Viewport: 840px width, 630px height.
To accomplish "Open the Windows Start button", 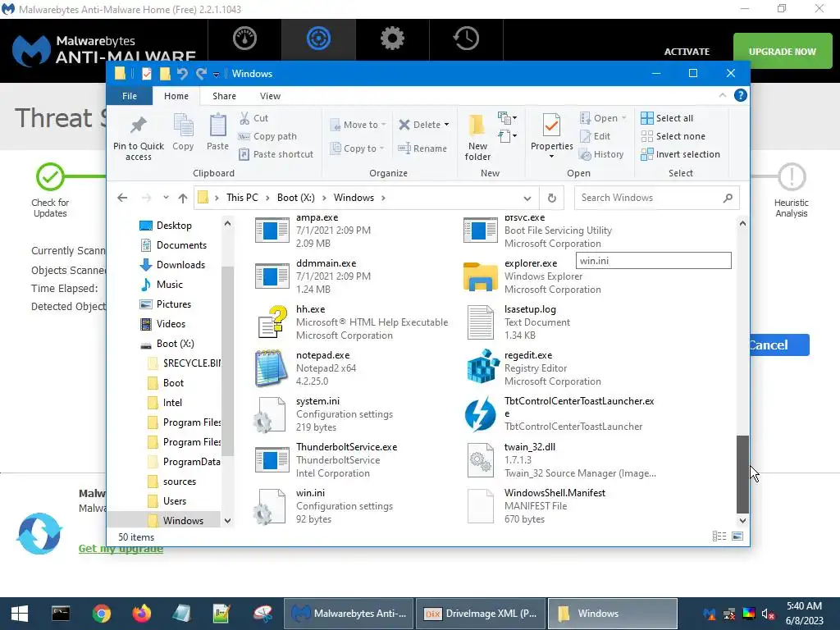I will (20, 614).
